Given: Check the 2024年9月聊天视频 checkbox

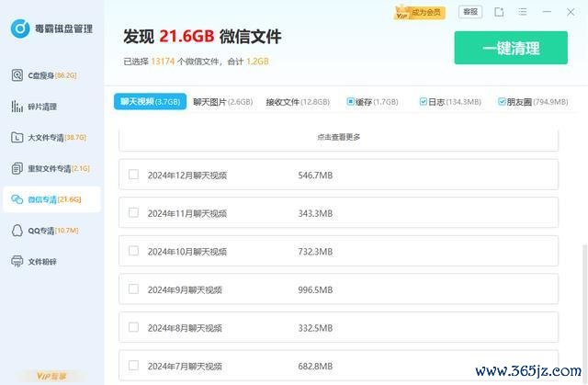Looking at the screenshot, I should tap(133, 289).
